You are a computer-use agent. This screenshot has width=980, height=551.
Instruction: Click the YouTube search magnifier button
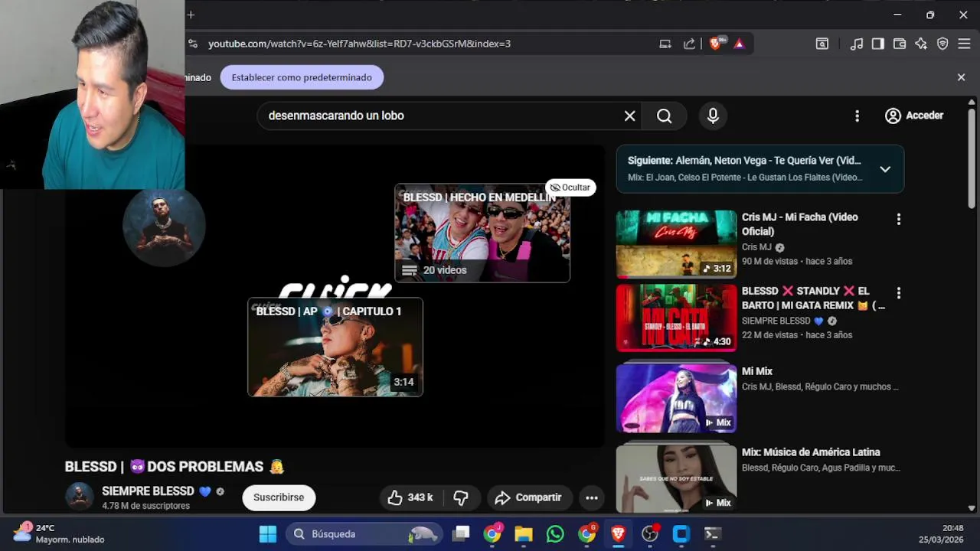[665, 116]
